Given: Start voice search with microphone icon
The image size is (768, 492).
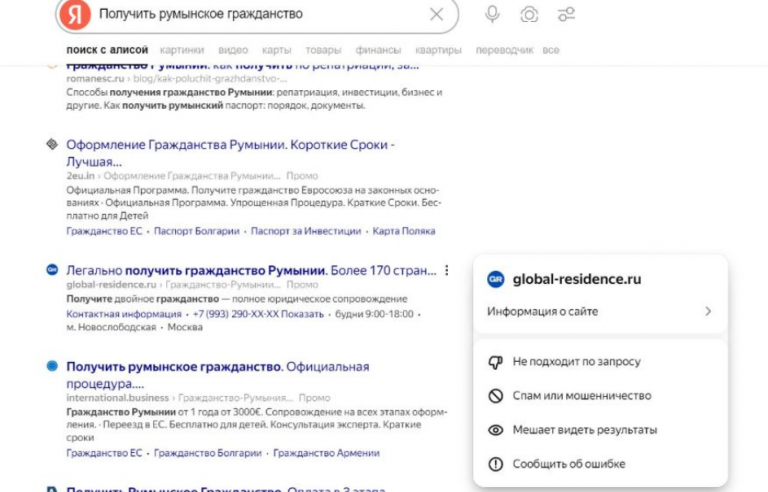Looking at the screenshot, I should 492,14.
